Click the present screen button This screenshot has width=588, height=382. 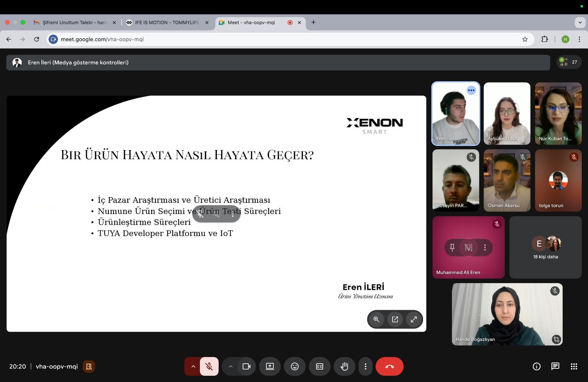click(270, 367)
